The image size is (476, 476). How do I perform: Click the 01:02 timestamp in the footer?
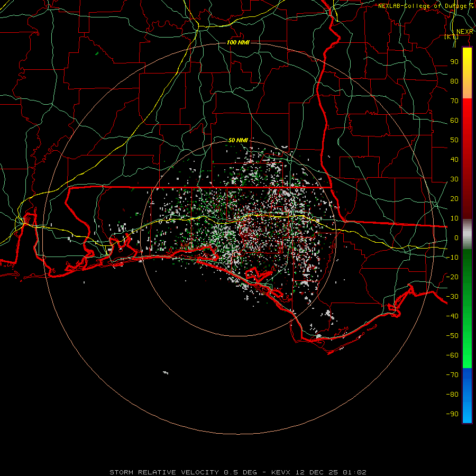click(354, 472)
